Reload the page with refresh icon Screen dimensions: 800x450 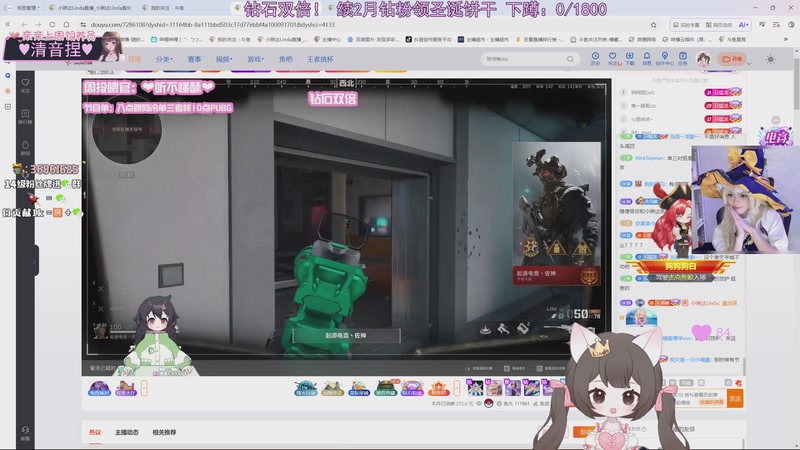click(x=52, y=24)
